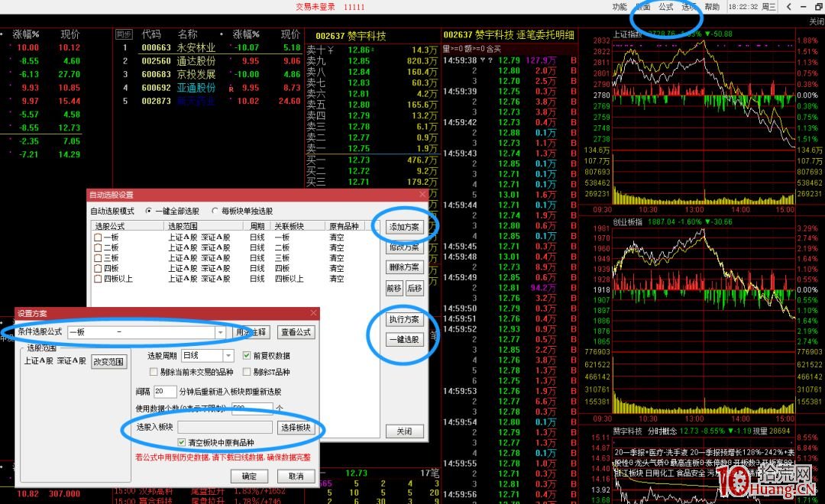Click the 选择板块 button
825x504 pixels.
tap(296, 428)
